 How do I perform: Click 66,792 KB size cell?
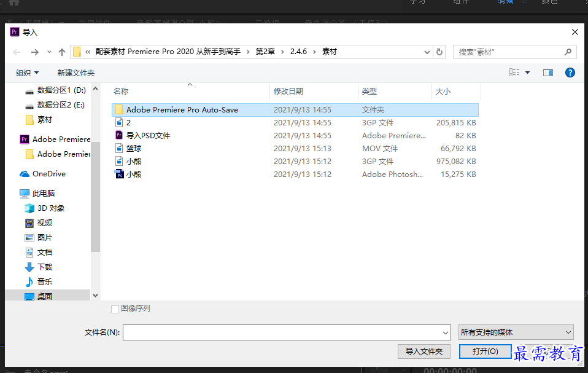[458, 149]
